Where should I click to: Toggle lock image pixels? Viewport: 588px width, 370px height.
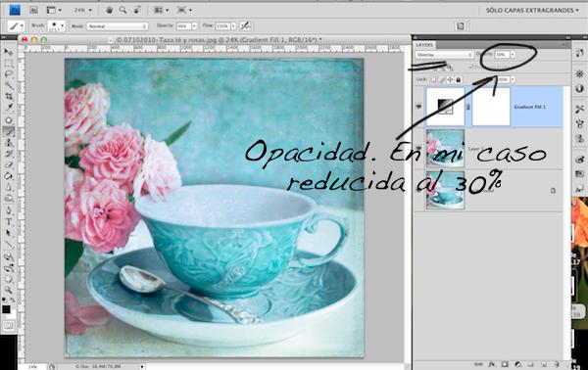coord(442,79)
